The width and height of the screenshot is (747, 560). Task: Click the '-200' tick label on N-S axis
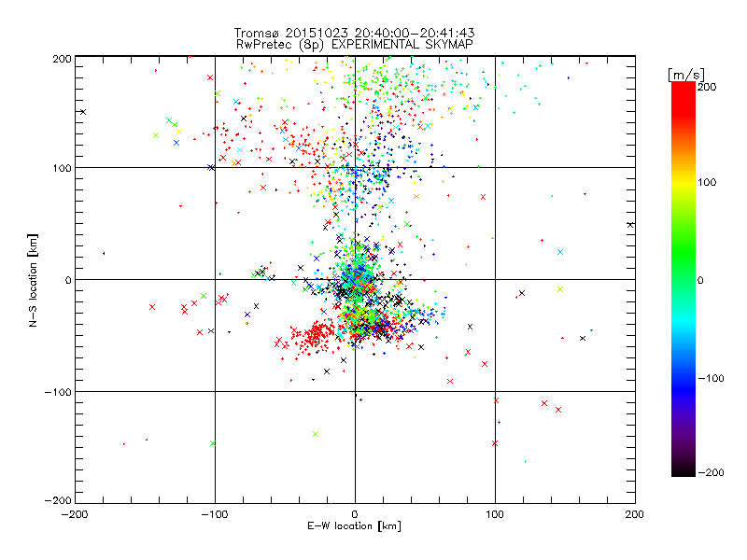pyautogui.click(x=58, y=500)
